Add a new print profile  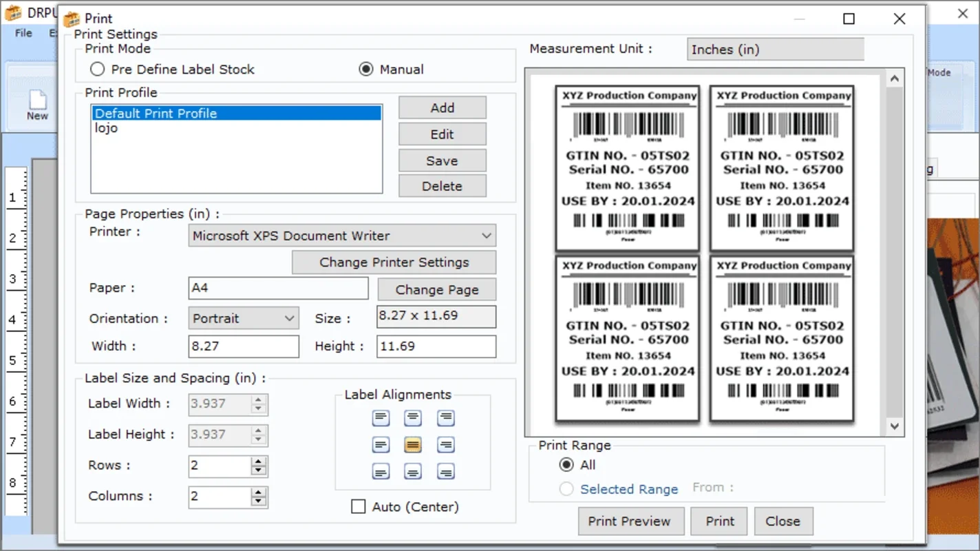pyautogui.click(x=443, y=107)
